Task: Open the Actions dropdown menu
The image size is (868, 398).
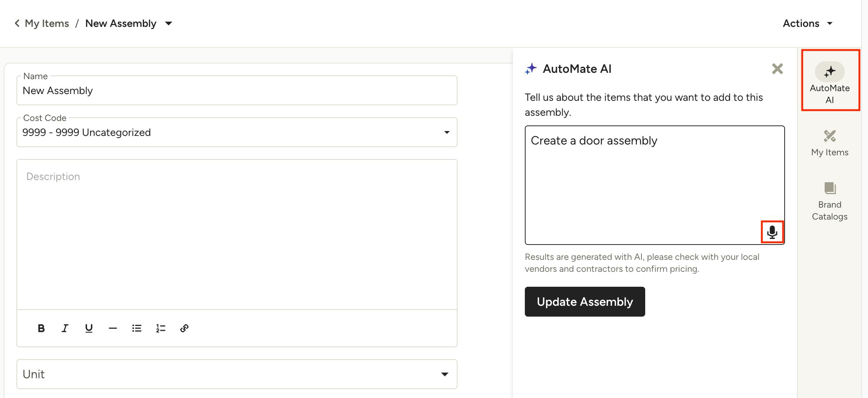Action: point(807,24)
